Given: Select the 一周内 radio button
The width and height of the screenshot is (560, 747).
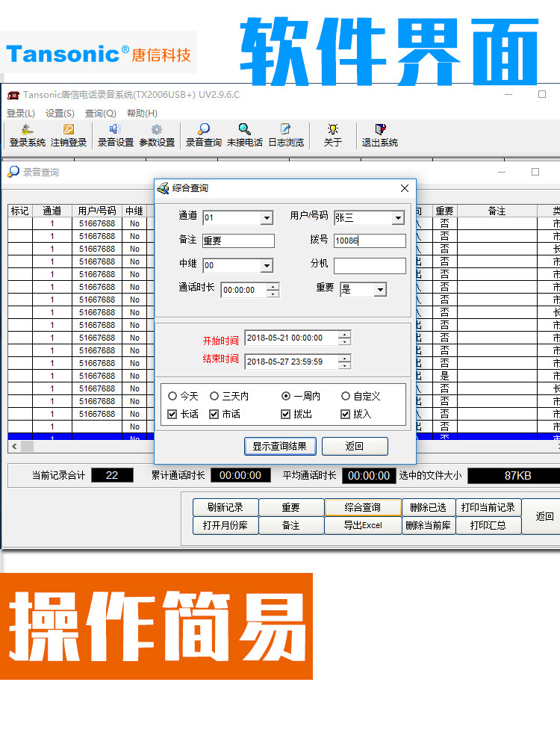Looking at the screenshot, I should 286,396.
